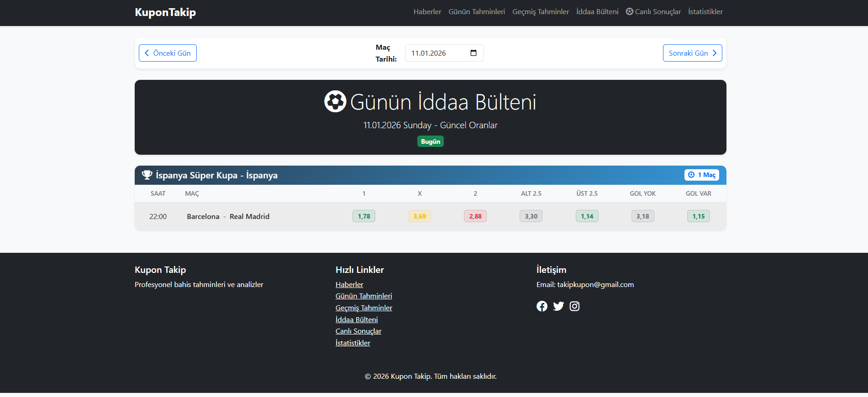The height and width of the screenshot is (397, 868).
Task: Click the ALT 2.5 column header
Action: click(x=531, y=193)
